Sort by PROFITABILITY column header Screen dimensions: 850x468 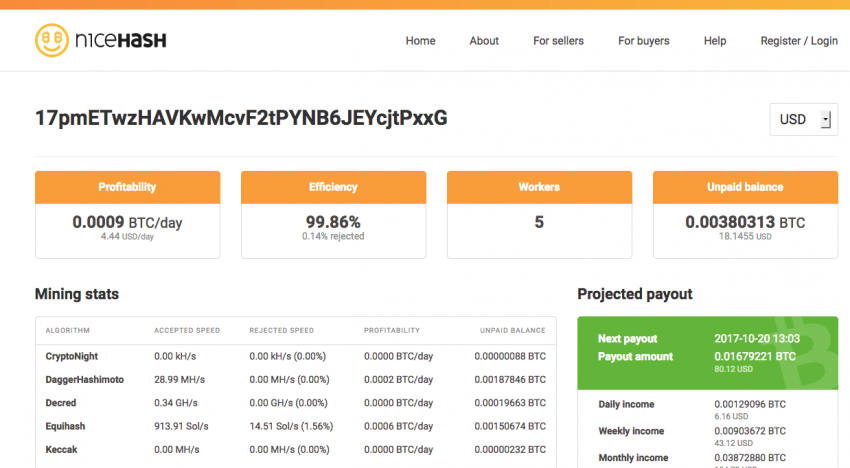[392, 330]
